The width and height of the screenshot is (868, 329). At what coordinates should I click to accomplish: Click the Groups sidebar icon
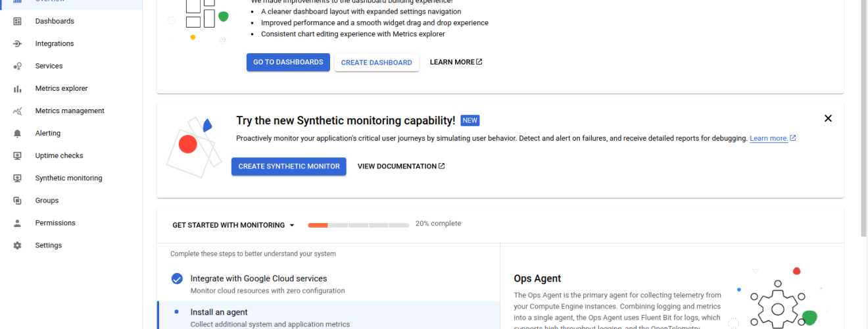[18, 200]
